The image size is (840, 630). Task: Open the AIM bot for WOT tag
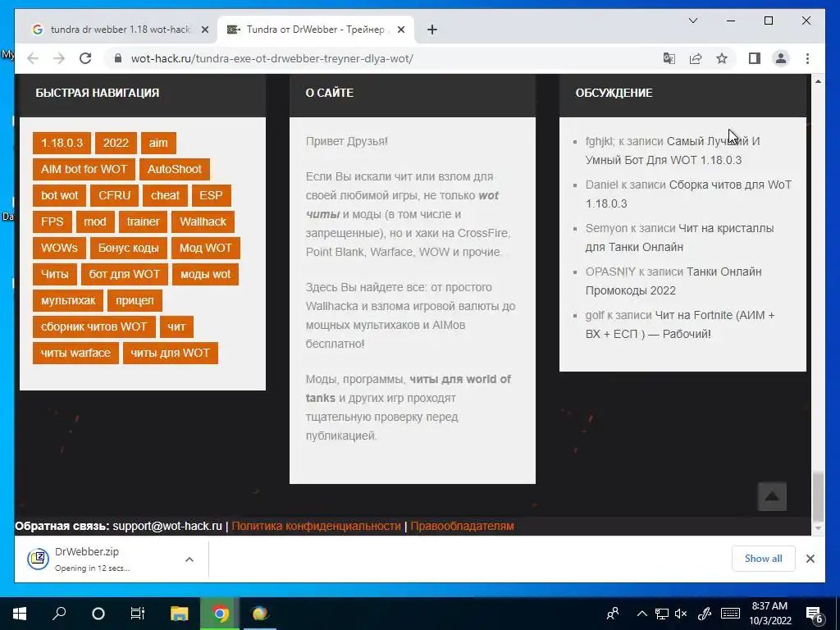pyautogui.click(x=84, y=169)
